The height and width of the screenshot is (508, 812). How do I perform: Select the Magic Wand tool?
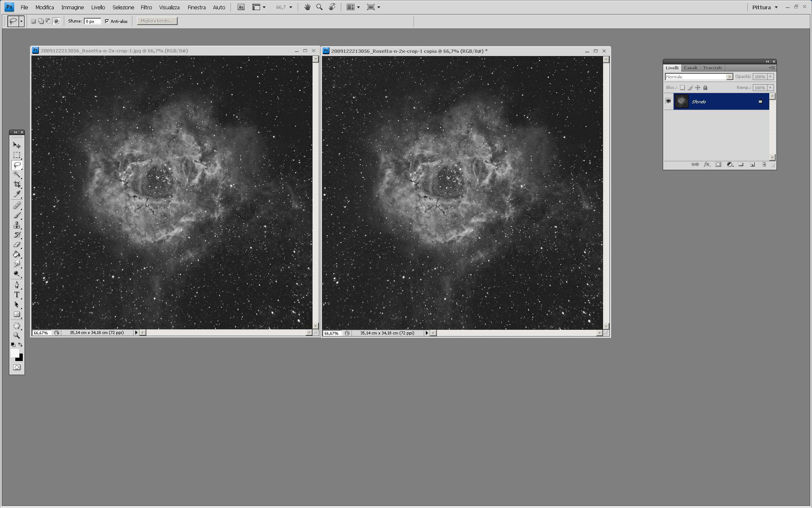tap(17, 174)
